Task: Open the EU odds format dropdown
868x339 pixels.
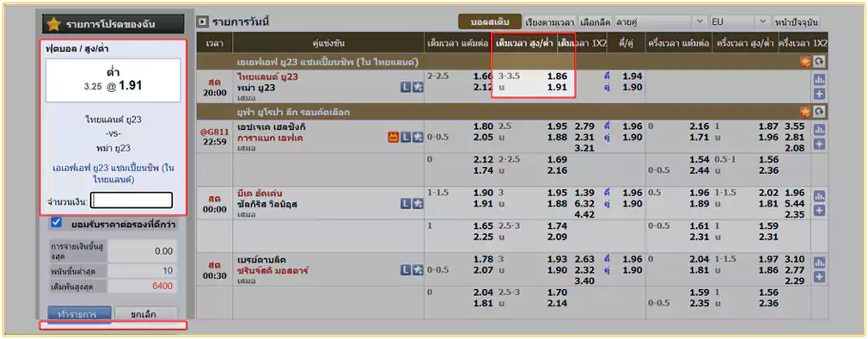Action: coord(740,22)
